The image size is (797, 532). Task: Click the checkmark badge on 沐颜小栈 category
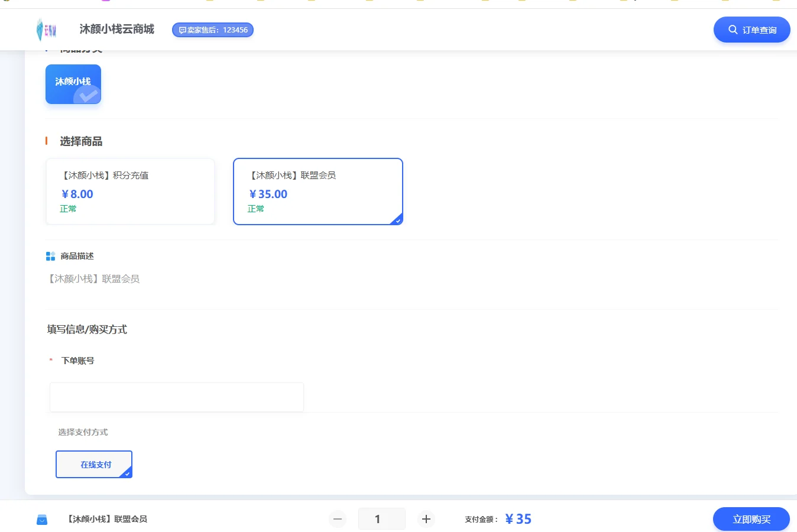click(x=89, y=95)
